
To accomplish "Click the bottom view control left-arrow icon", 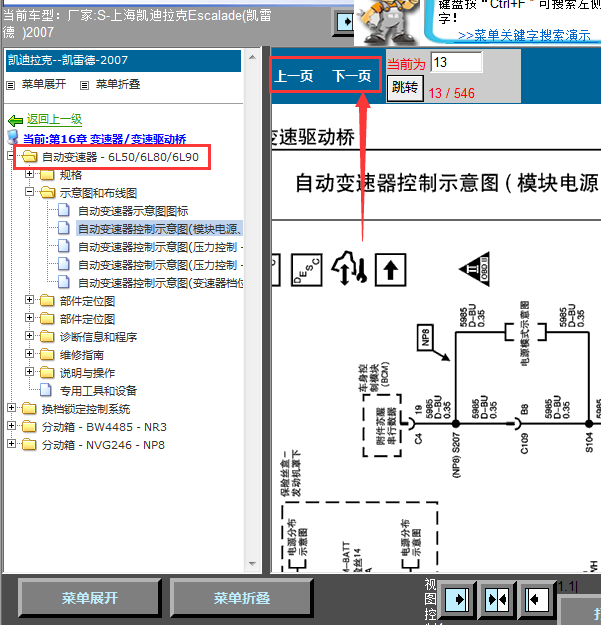I will (535, 599).
